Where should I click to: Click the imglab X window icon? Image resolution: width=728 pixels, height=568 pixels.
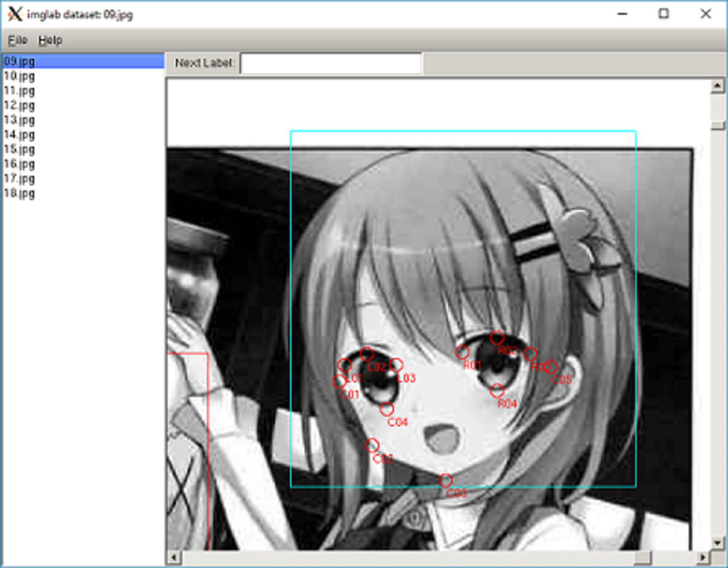click(x=15, y=14)
